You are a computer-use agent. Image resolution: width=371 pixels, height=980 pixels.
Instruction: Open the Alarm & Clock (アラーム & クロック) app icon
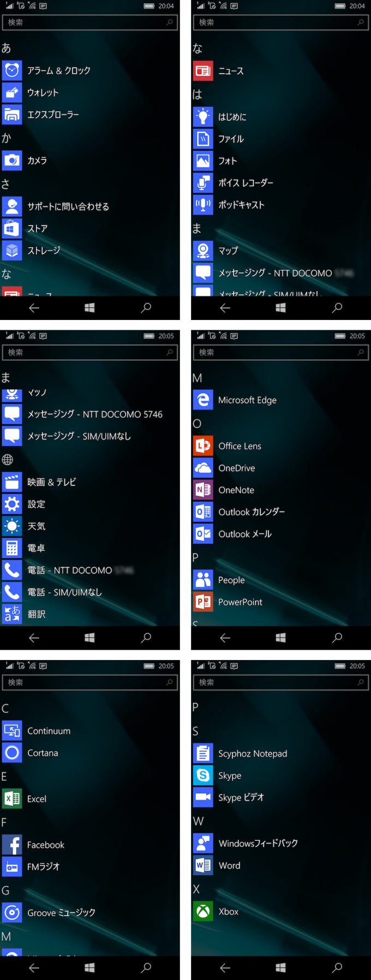click(12, 70)
